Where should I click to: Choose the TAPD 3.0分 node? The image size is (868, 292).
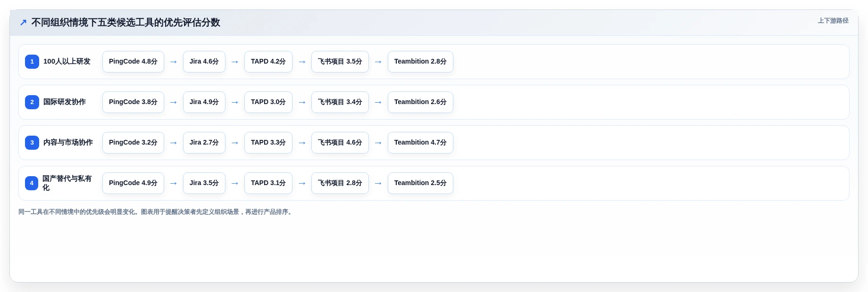coord(268,102)
